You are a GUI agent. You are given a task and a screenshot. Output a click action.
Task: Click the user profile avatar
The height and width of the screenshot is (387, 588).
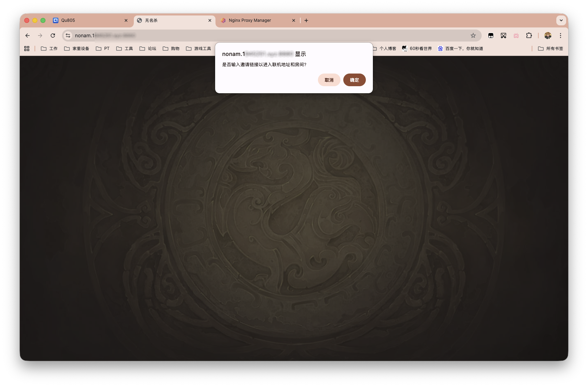tap(548, 36)
